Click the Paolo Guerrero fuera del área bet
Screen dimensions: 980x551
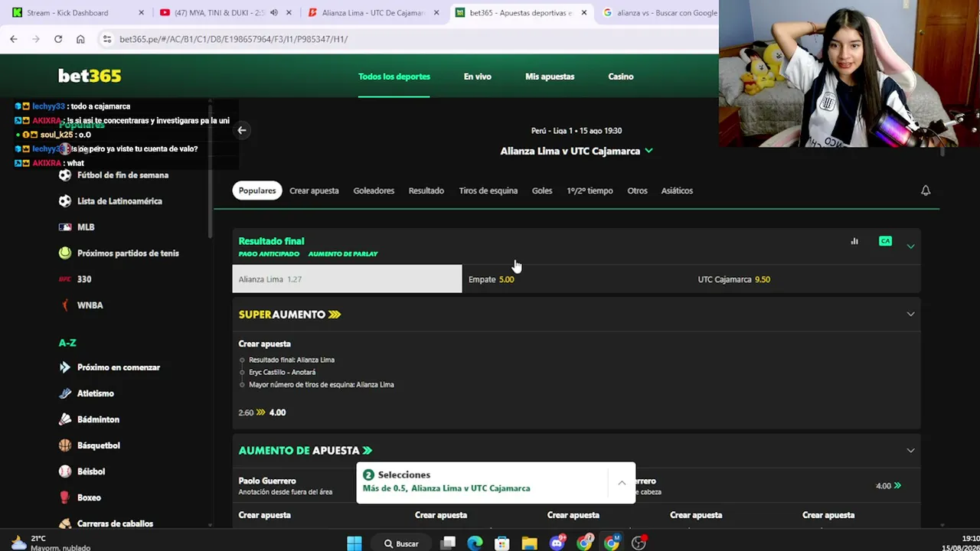(285, 486)
